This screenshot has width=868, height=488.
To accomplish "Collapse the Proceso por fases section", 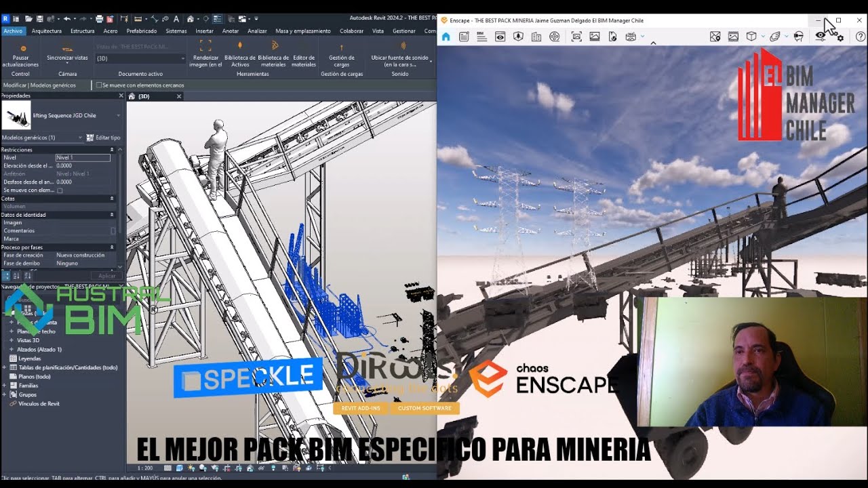I will (x=112, y=247).
